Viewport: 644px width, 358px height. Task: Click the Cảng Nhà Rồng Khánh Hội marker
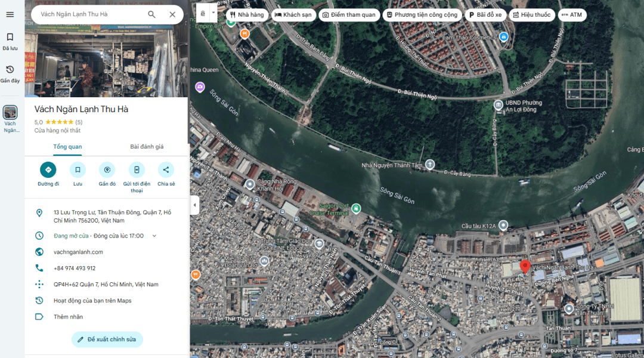(250, 184)
